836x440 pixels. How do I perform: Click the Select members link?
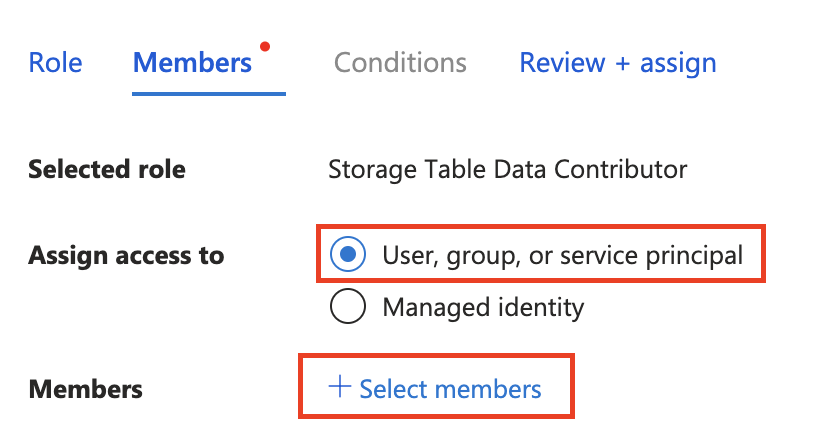450,389
